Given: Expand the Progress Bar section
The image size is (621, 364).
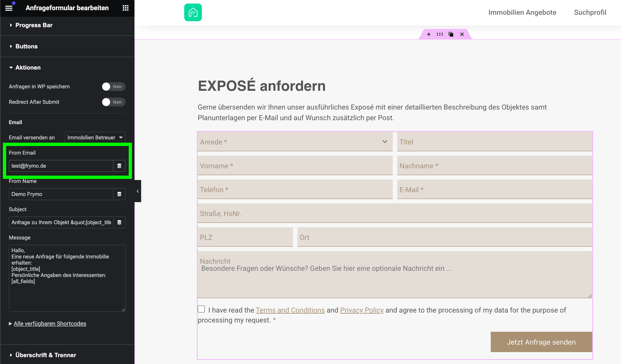Looking at the screenshot, I should click(x=34, y=25).
